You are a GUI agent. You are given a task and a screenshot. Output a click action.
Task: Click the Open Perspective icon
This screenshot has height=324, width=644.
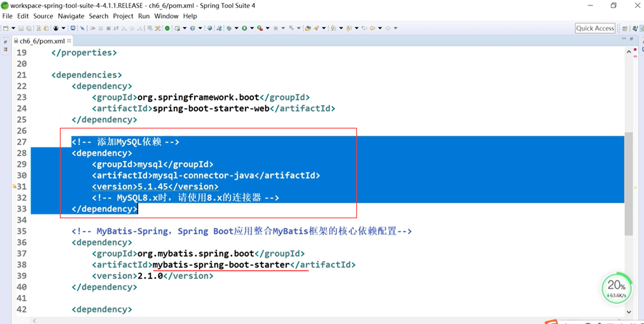pos(625,28)
